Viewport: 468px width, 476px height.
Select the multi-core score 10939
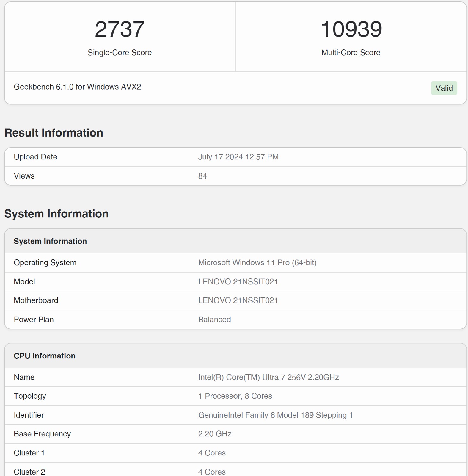click(351, 29)
